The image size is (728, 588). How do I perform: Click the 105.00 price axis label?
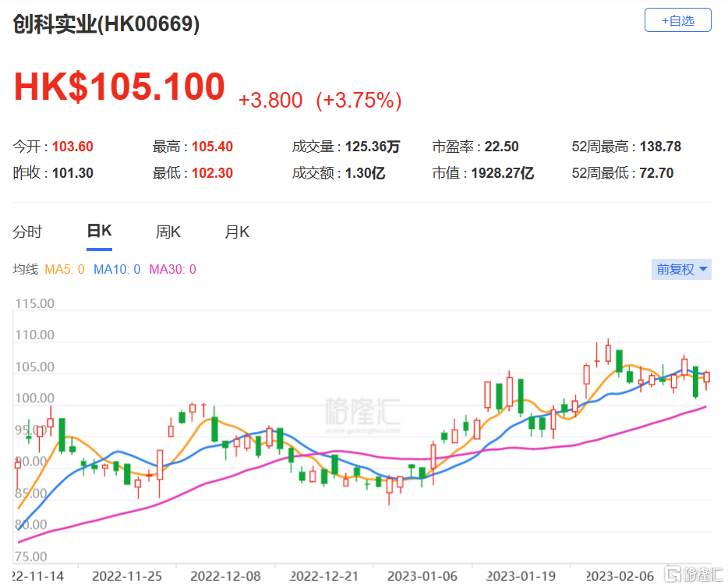[x=34, y=367]
